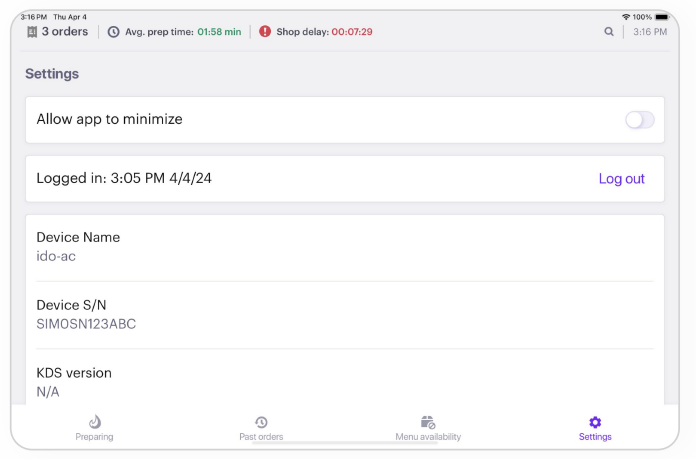Click the N/A version value
The width and height of the screenshot is (696, 459).
pyautogui.click(x=47, y=392)
